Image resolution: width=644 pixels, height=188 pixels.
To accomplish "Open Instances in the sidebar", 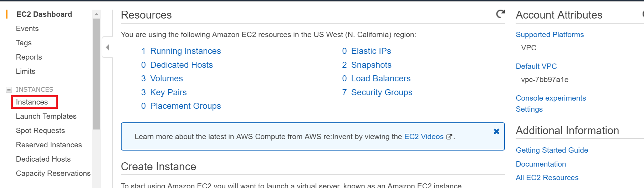I will tap(32, 102).
